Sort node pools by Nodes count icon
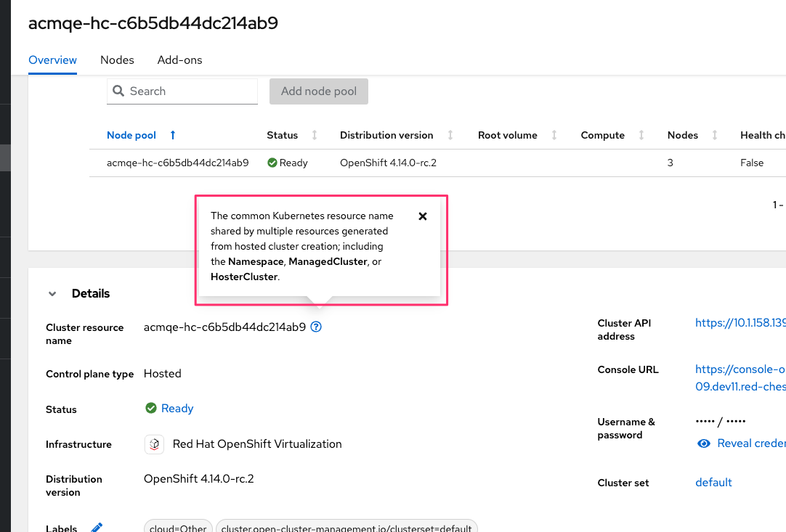 point(715,135)
